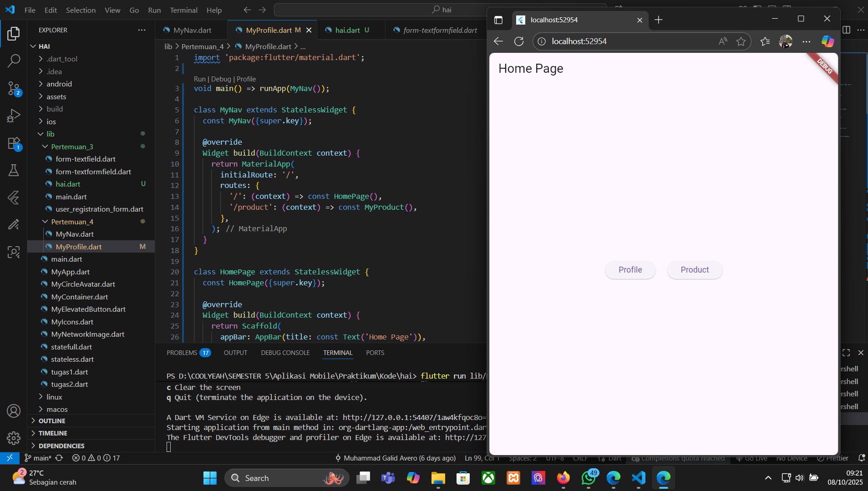Toggle the notifications bell in status bar
868x491 pixels.
pyautogui.click(x=861, y=458)
